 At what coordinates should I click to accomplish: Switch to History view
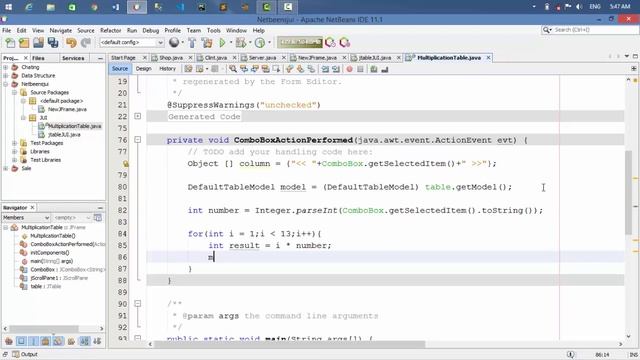point(167,69)
